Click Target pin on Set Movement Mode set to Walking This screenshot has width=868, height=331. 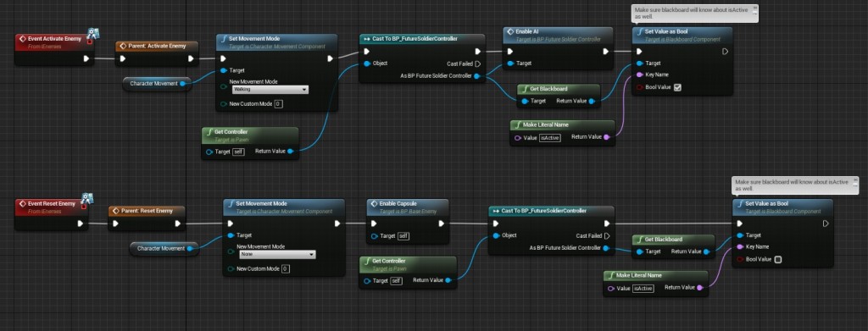click(223, 70)
